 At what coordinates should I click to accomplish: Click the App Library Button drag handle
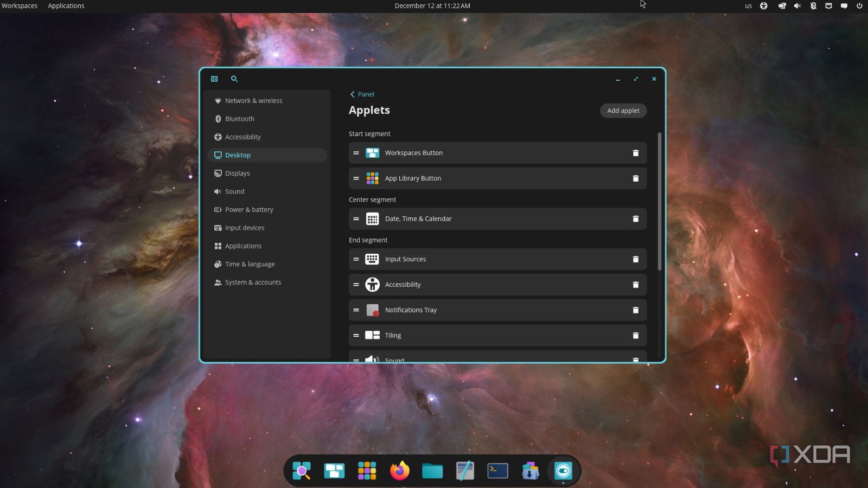click(356, 178)
